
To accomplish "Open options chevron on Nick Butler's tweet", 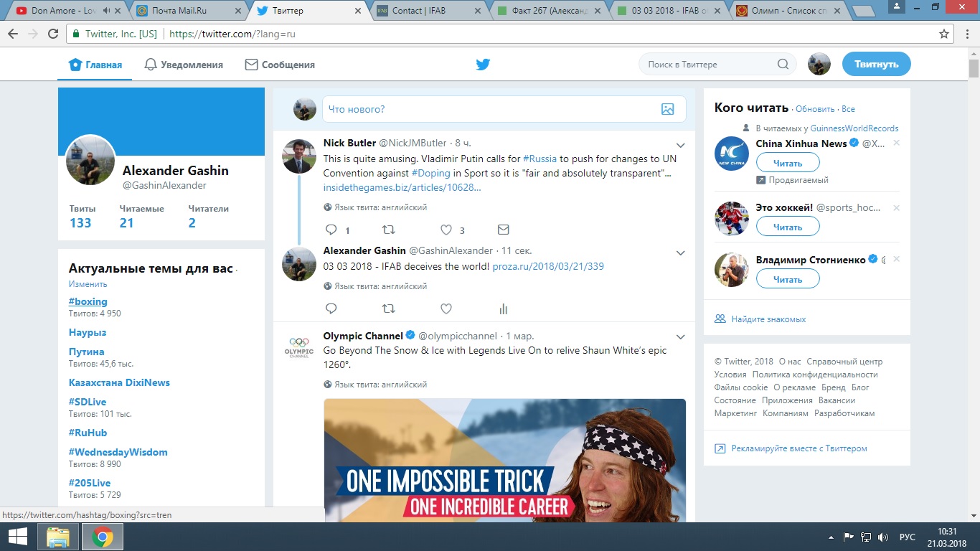I will pyautogui.click(x=681, y=146).
